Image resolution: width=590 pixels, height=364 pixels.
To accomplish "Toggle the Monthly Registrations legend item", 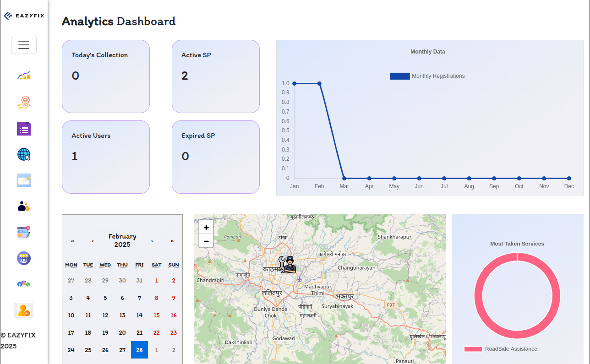I will click(427, 76).
